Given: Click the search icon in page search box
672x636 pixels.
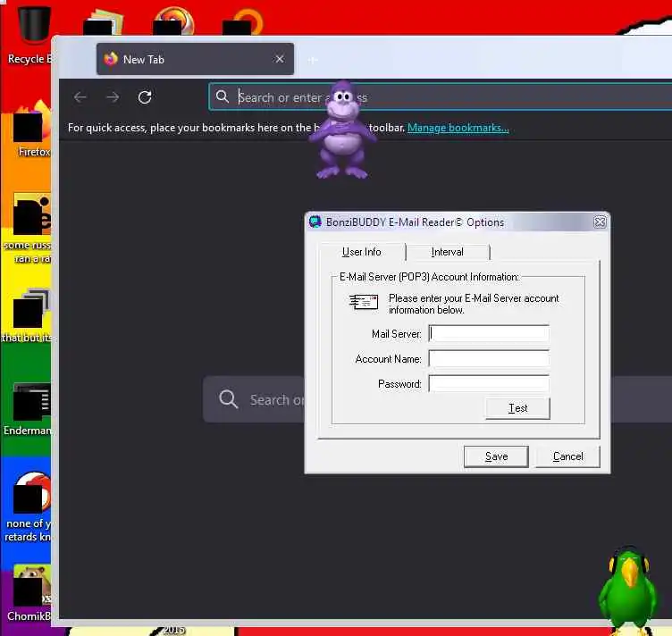Looking at the screenshot, I should 228,399.
